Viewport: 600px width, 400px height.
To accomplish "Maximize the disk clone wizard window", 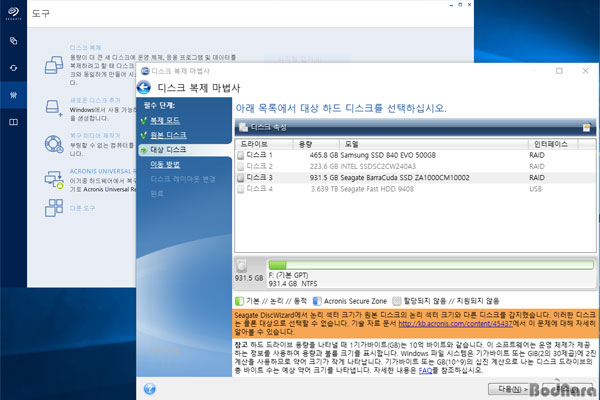I will coord(559,71).
